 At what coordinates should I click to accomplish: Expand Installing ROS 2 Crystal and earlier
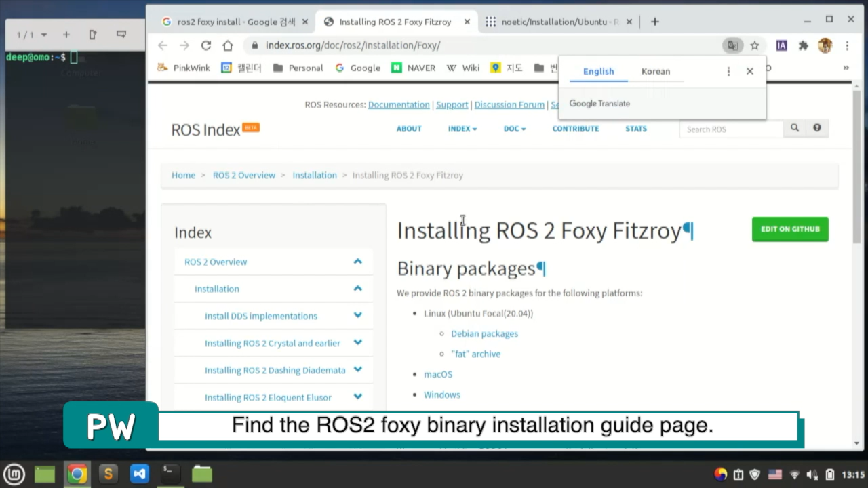pyautogui.click(x=357, y=342)
